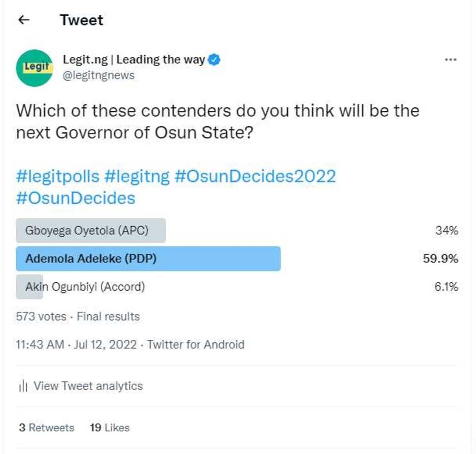476x454 pixels.
Task: View the 19 Likes list
Action: (x=111, y=428)
